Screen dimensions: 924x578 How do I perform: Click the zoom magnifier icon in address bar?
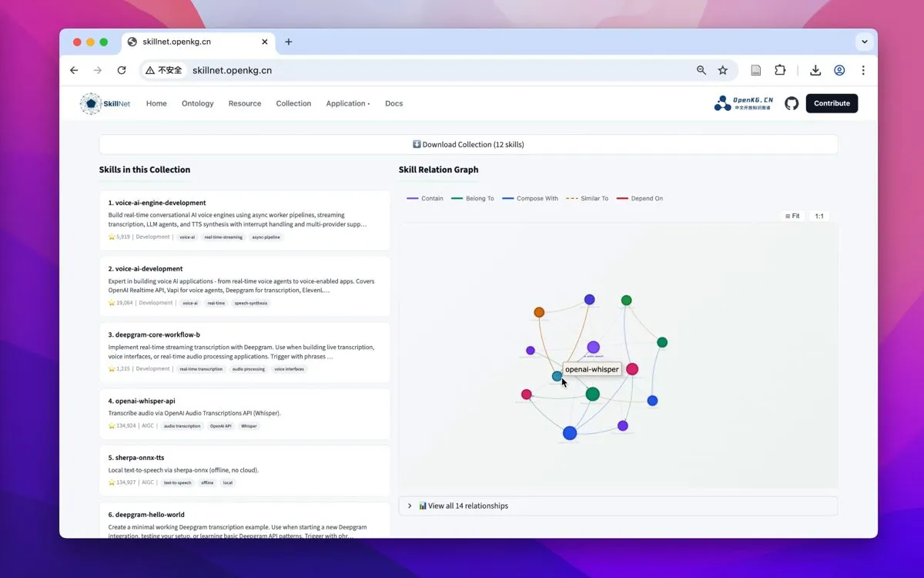701,70
